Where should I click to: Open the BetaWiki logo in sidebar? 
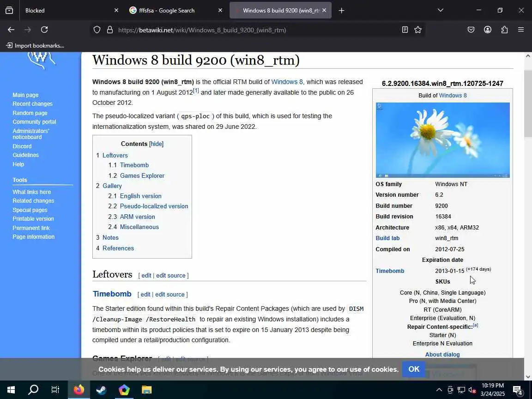pyautogui.click(x=41, y=60)
